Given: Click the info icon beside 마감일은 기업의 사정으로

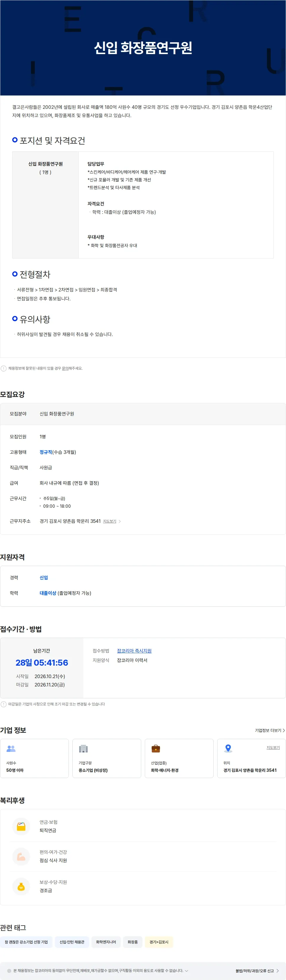Looking at the screenshot, I should tap(4, 704).
